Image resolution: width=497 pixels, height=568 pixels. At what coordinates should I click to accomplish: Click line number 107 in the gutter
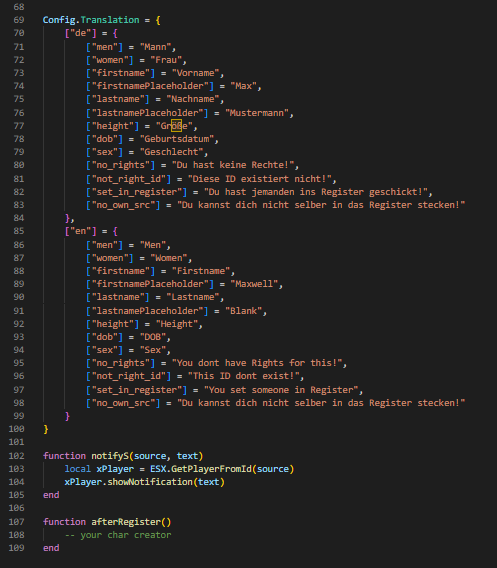(16, 522)
